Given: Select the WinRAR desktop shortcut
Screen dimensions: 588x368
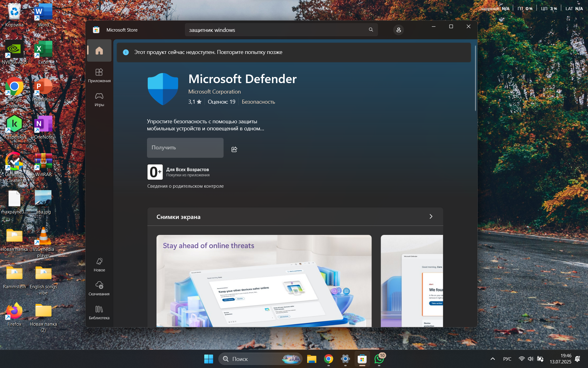Looking at the screenshot, I should click(43, 165).
